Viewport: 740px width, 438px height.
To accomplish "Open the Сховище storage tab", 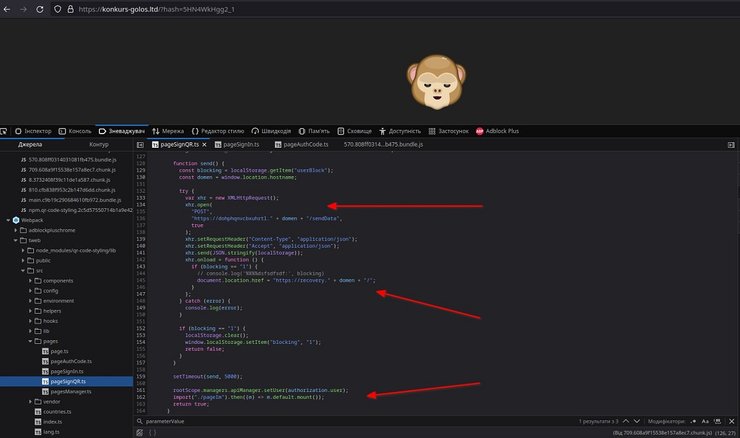I will (354, 131).
